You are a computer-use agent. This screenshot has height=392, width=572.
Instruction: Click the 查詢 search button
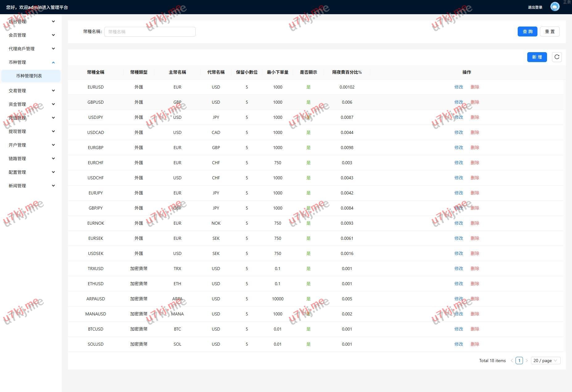coord(527,31)
